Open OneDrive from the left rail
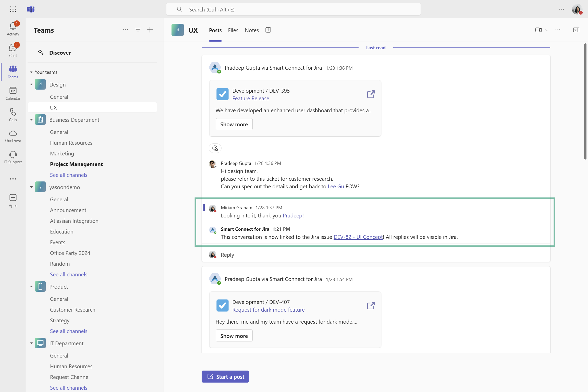This screenshot has height=392, width=588. (13, 136)
